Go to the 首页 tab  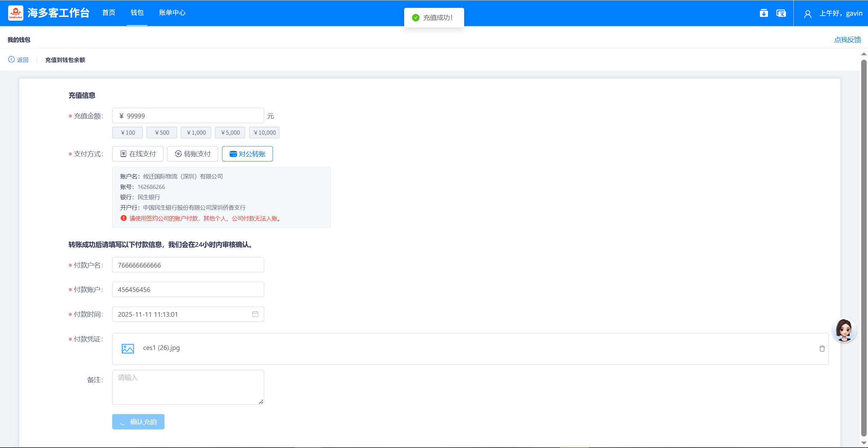click(x=109, y=13)
